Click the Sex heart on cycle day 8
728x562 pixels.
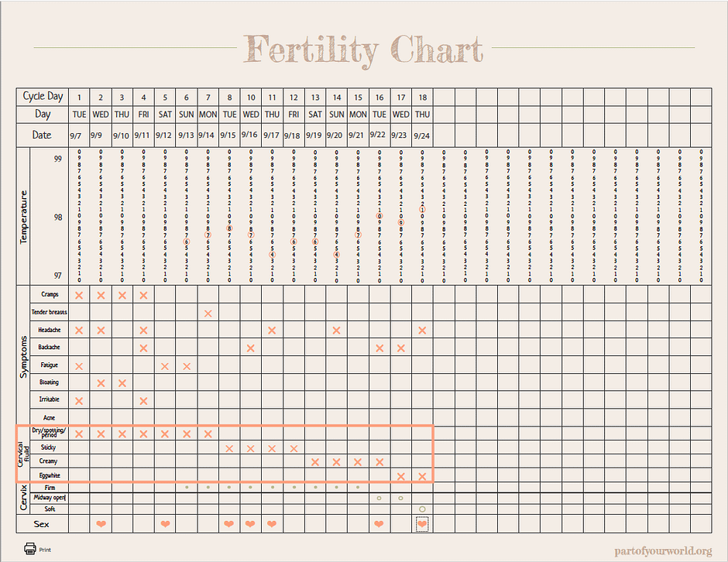click(x=229, y=524)
